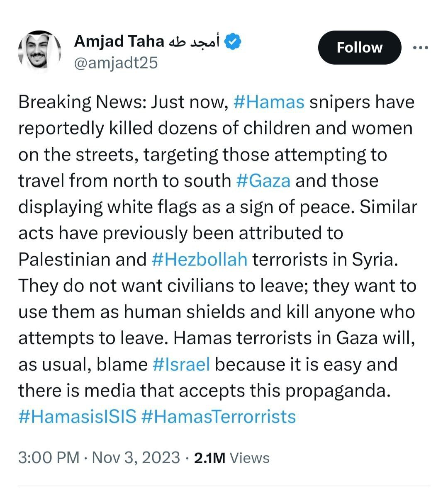The image size is (448, 496).
Task: Click the display name Amjad Taha
Action: [119, 41]
